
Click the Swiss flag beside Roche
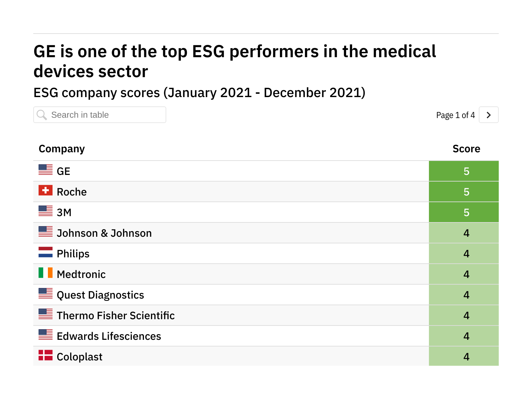(46, 190)
